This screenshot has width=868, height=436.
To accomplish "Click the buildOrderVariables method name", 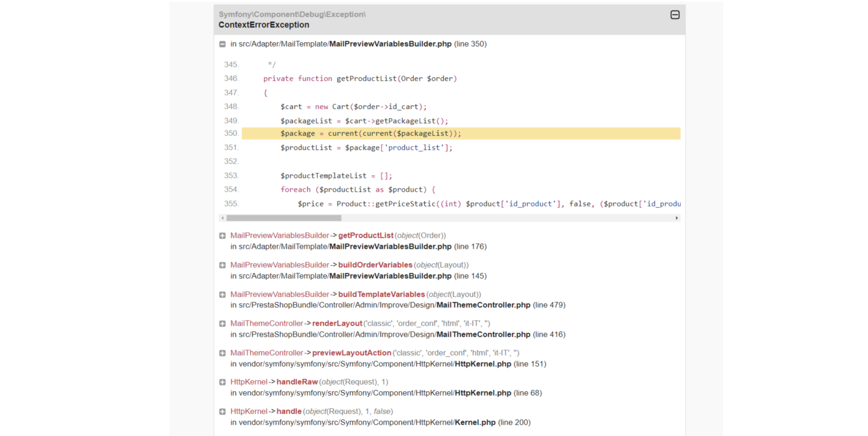I will [x=375, y=265].
